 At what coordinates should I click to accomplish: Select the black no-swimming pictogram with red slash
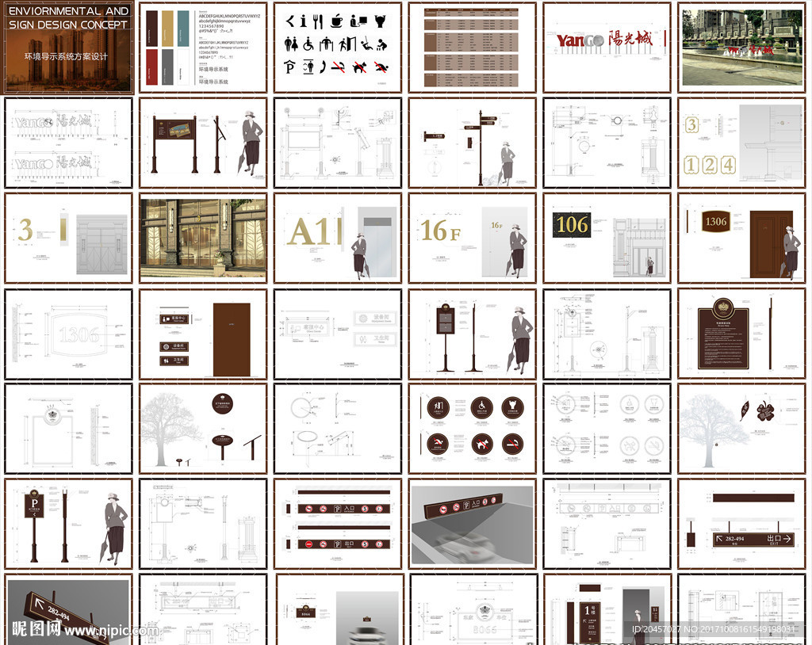(x=381, y=67)
